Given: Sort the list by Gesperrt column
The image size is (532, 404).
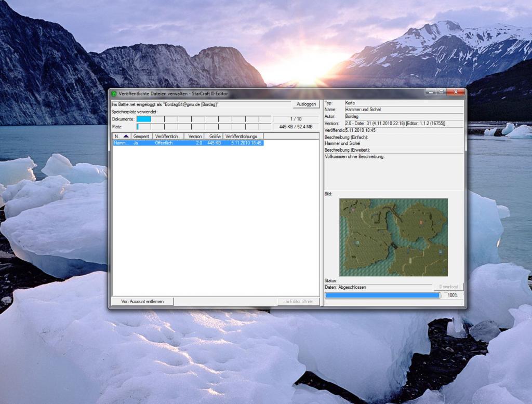Looking at the screenshot, I should point(141,136).
